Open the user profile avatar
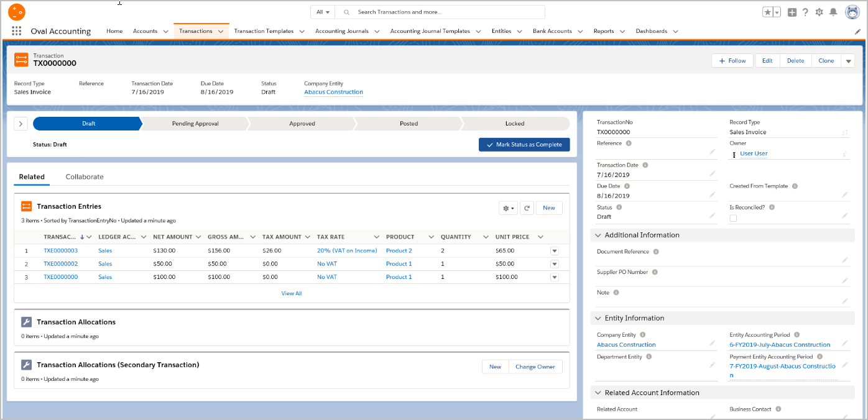This screenshot has height=420, width=868. pos(852,12)
